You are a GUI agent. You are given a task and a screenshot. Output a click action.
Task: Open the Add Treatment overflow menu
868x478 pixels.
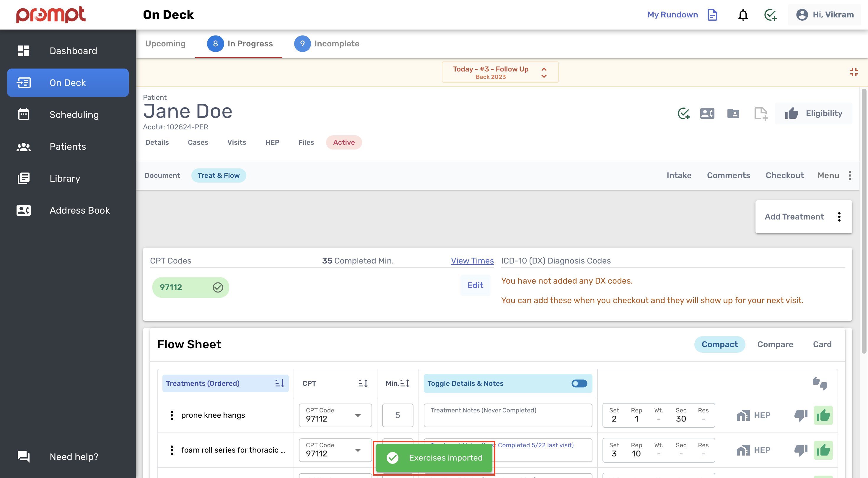coord(839,217)
